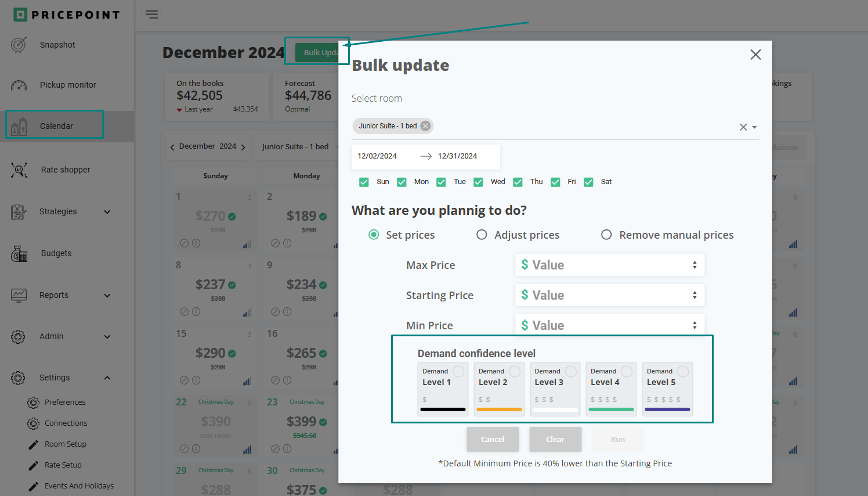Uncheck the Sun day checkbox
The height and width of the screenshot is (496, 868).
[364, 182]
